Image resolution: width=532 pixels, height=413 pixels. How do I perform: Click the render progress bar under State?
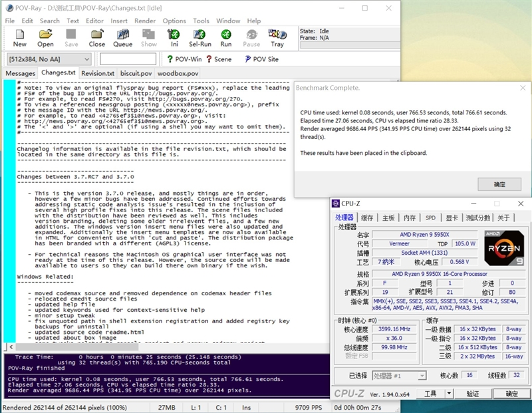[350, 45]
